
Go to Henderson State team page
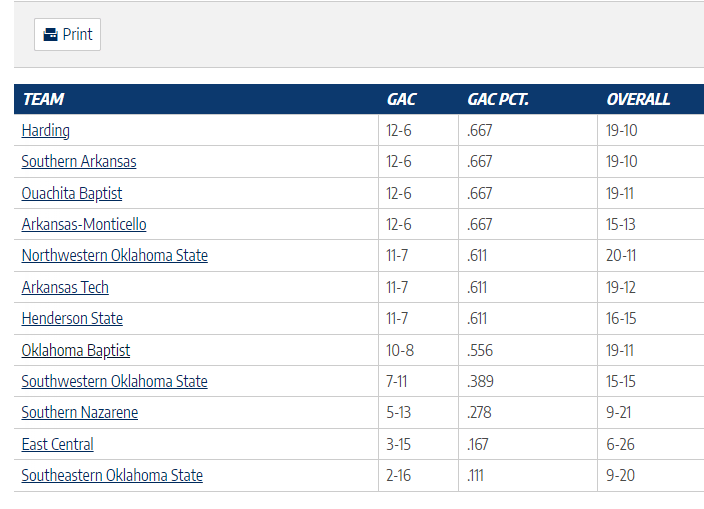[x=72, y=318]
